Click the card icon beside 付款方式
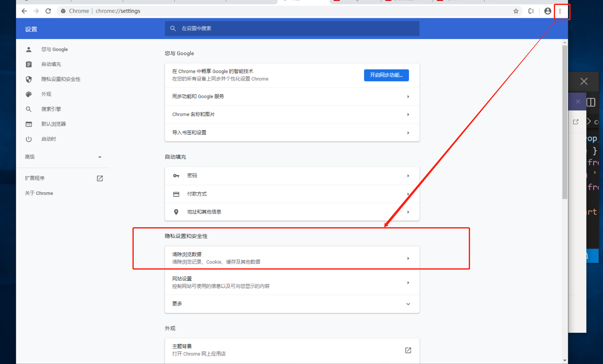 point(176,194)
